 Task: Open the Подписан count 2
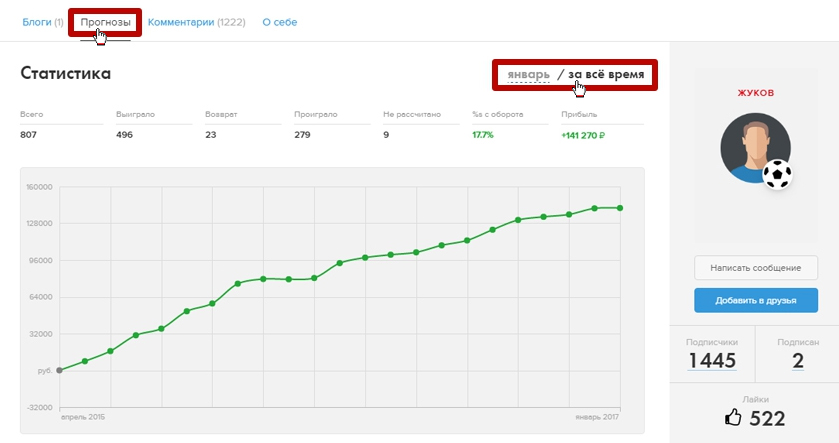798,361
